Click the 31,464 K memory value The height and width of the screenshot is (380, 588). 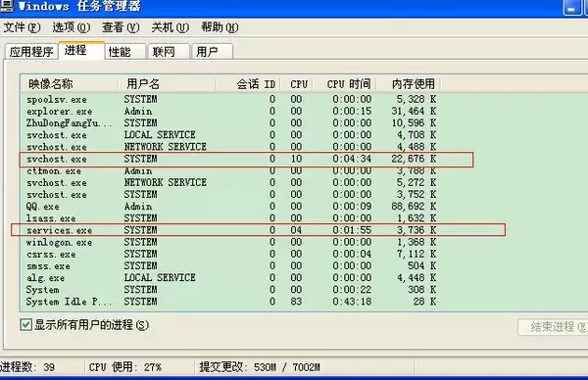(x=414, y=112)
